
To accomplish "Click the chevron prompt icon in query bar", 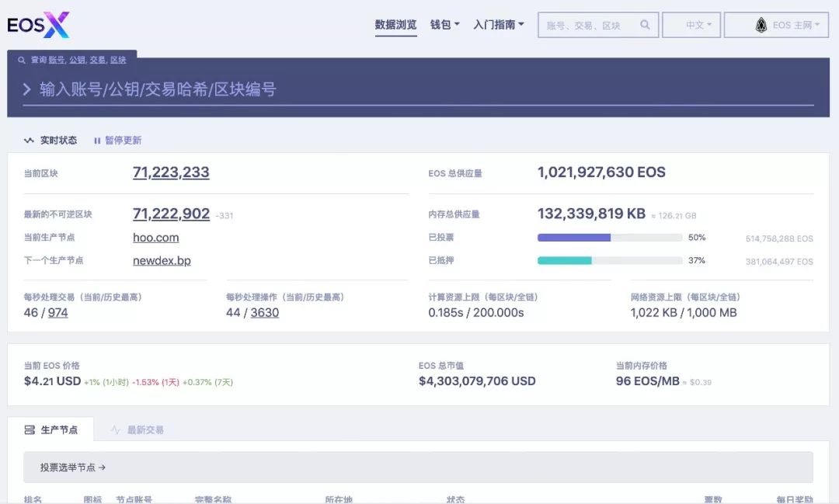I will pyautogui.click(x=26, y=89).
